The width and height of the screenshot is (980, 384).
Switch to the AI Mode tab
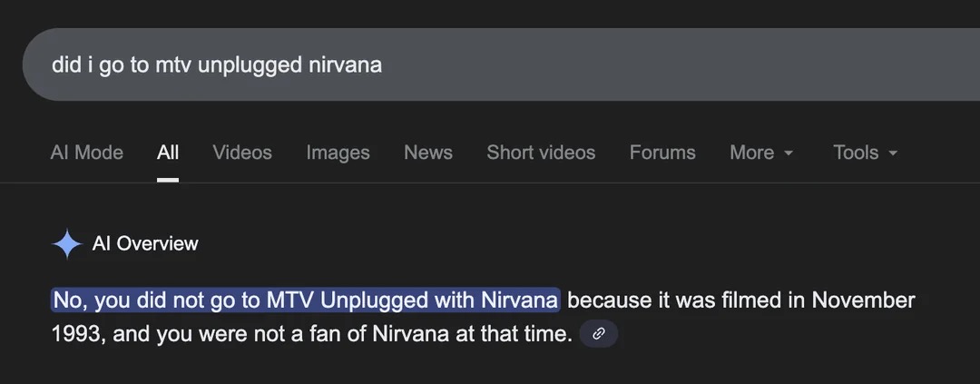point(87,153)
